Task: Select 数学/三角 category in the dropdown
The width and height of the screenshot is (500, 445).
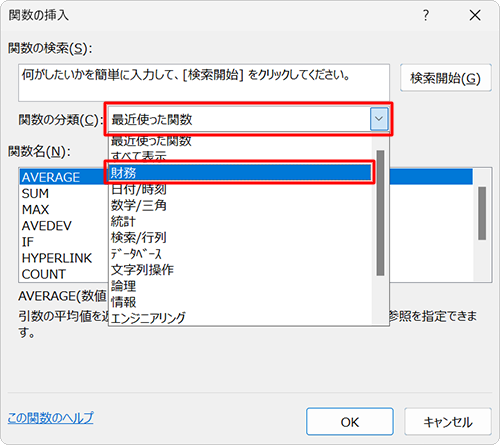Action: tap(240, 205)
